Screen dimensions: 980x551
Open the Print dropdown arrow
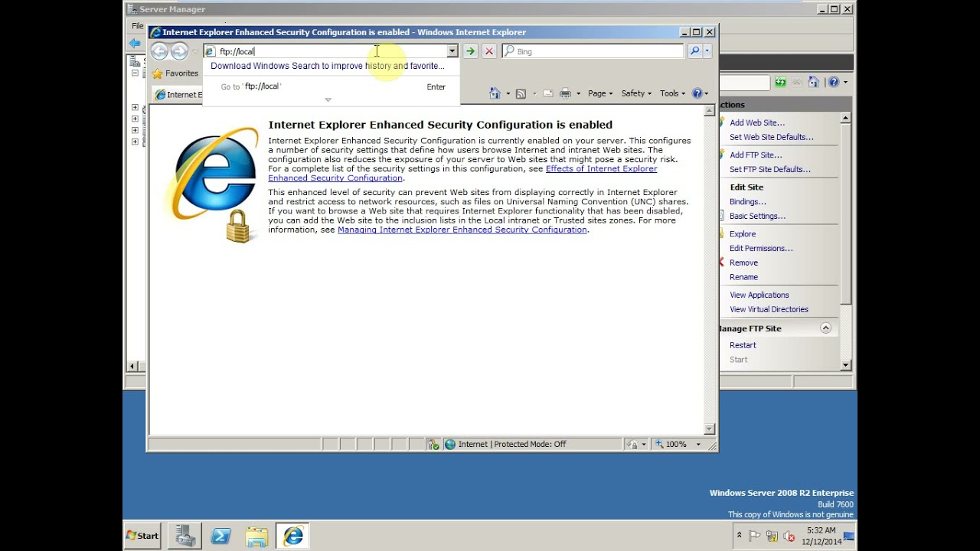coord(578,93)
